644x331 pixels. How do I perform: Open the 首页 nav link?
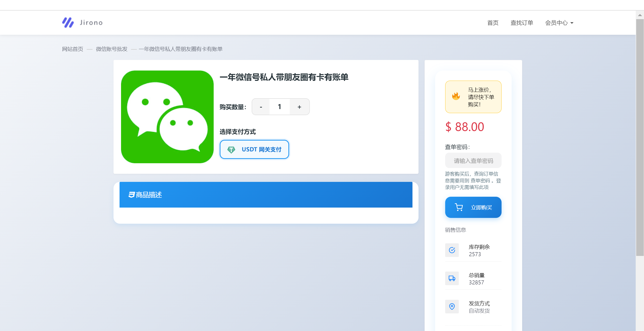[x=493, y=23]
